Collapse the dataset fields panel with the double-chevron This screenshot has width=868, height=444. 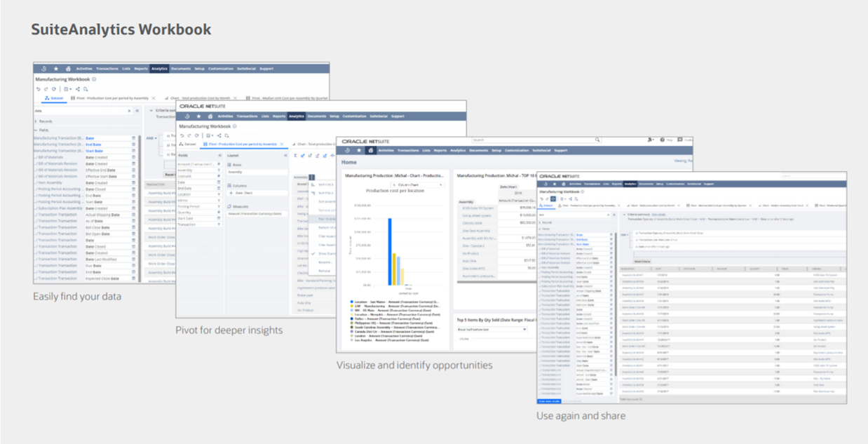[137, 111]
